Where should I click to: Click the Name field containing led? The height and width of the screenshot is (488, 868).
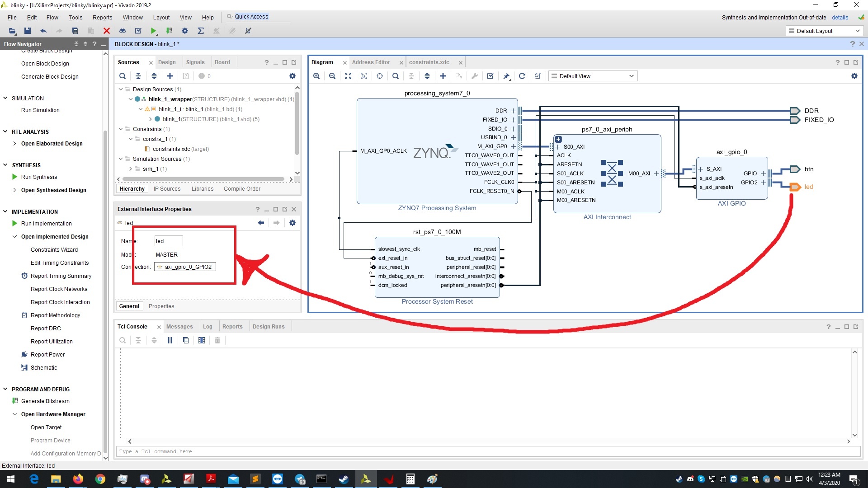click(x=169, y=241)
